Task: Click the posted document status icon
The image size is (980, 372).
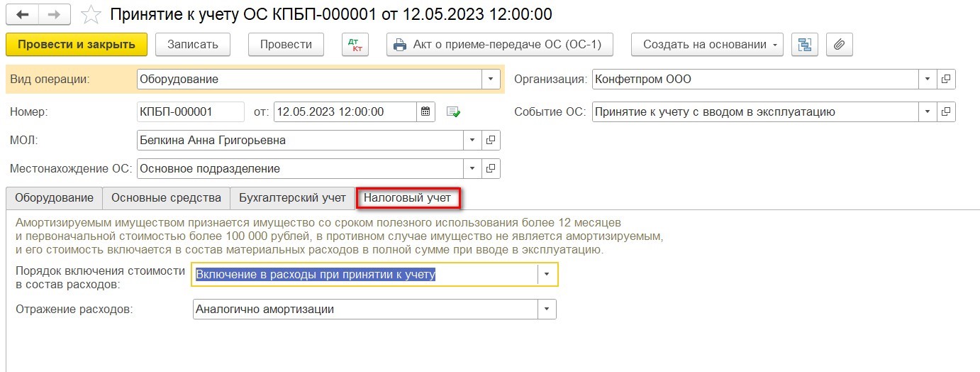Action: [x=453, y=112]
